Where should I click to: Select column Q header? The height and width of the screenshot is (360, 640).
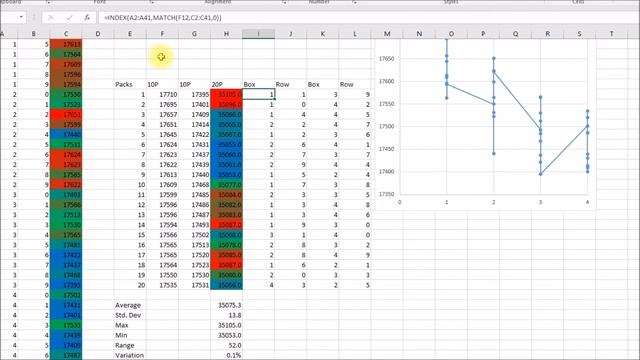(516, 34)
